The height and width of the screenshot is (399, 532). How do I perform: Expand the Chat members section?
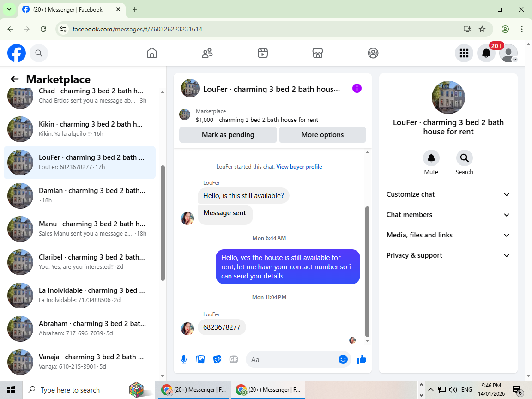(448, 215)
